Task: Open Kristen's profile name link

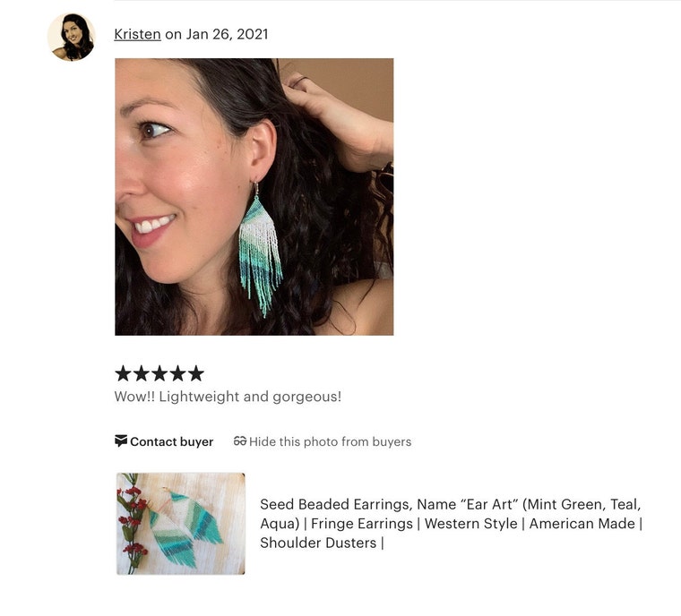Action: 137,34
